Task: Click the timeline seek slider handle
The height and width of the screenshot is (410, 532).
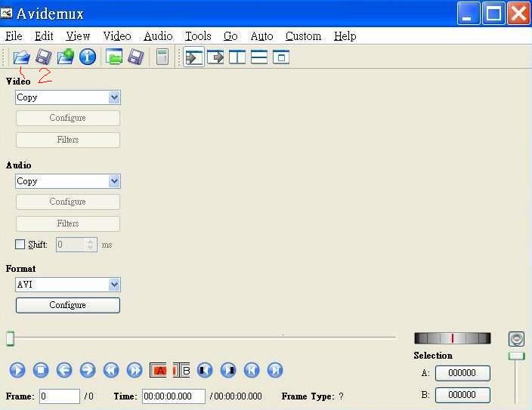Action: coord(11,338)
